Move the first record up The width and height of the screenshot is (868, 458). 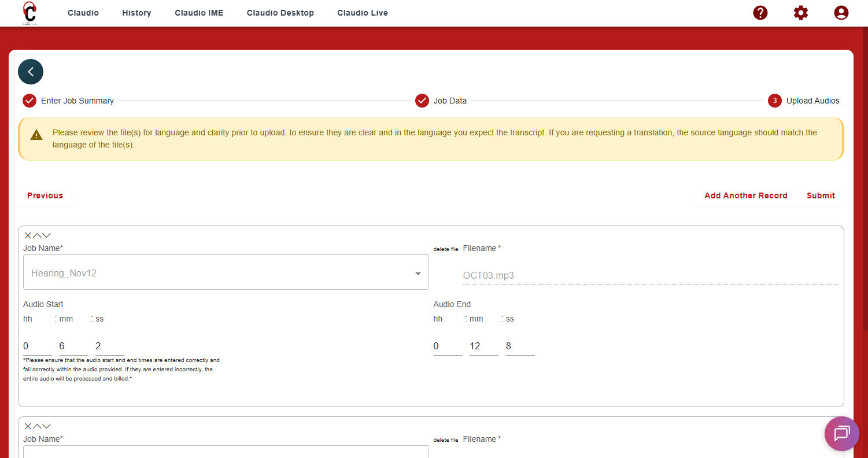point(37,235)
